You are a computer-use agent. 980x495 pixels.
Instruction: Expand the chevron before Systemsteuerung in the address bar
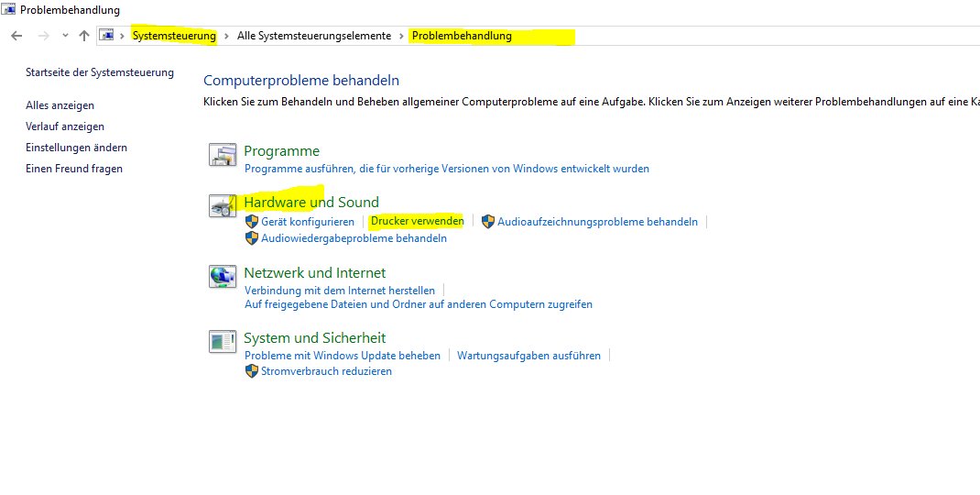[123, 37]
